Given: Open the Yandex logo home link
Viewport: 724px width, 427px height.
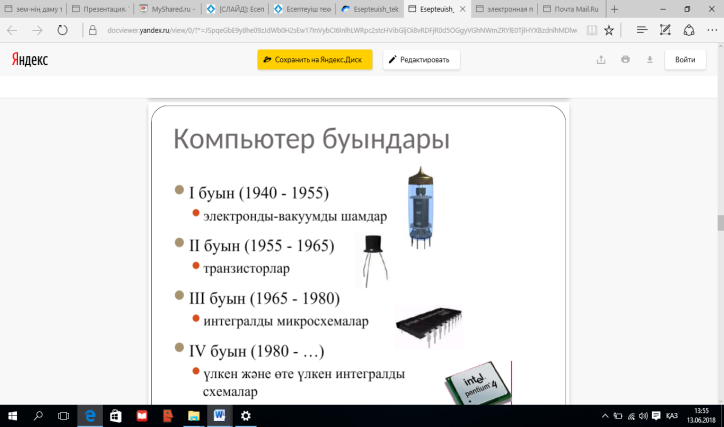Looking at the screenshot, I should (30, 60).
